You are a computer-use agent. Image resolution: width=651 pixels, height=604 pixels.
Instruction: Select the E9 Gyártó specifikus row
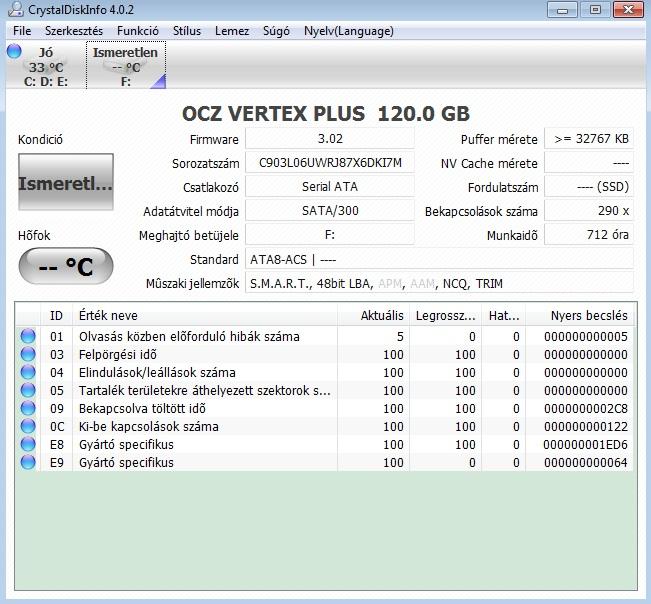coord(325,462)
